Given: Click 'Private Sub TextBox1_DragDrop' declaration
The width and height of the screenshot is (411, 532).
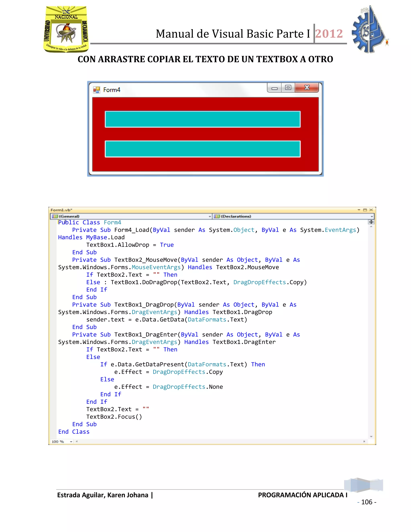Looking at the screenshot, I should click(184, 305).
